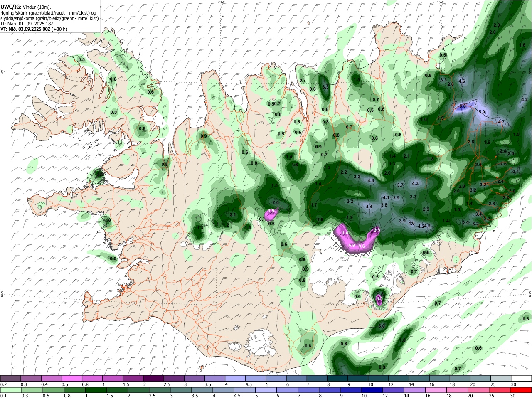Click the 4.1 precipitation value on the map
This screenshot has width=532, height=399.
coord(386,198)
